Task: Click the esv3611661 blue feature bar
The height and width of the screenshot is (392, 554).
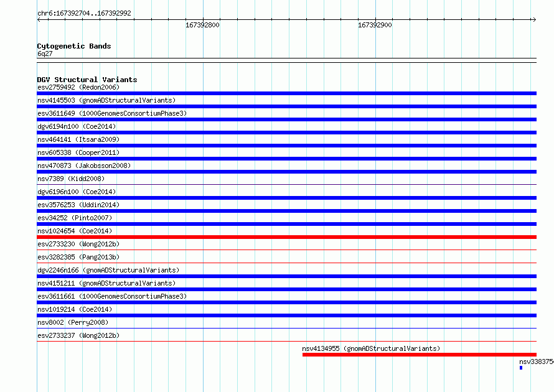Action: [286, 302]
